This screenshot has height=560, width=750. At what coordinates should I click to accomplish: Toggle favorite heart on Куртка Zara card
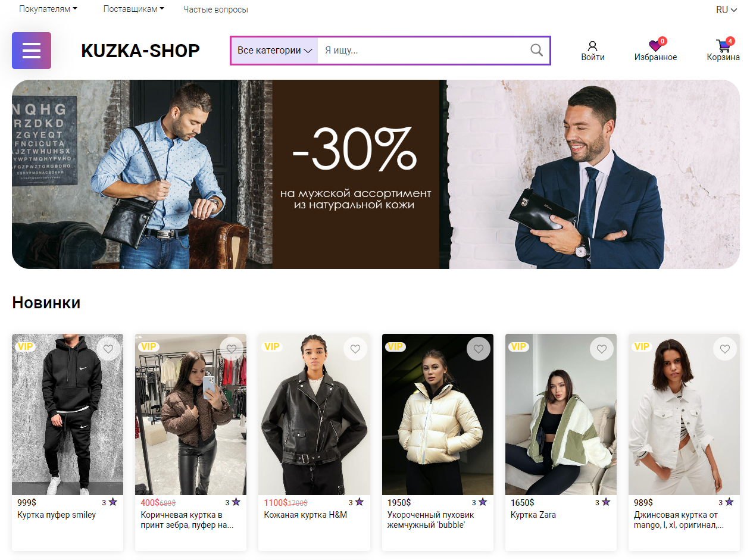[x=602, y=349]
